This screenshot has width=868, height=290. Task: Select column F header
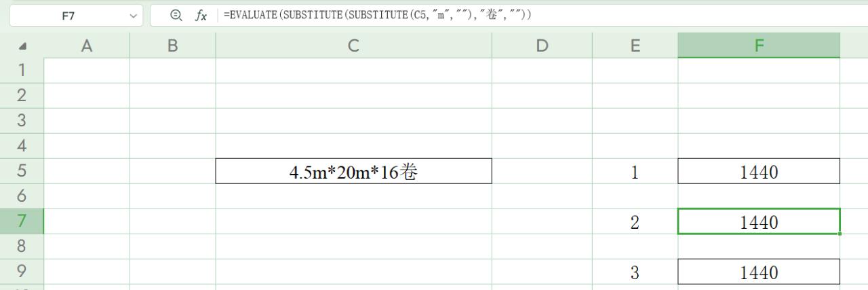click(758, 46)
